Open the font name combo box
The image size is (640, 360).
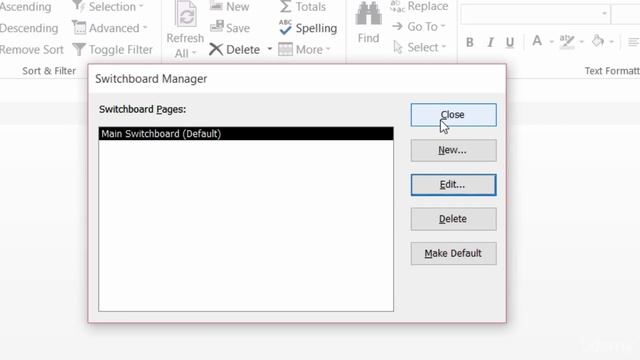(x=536, y=14)
